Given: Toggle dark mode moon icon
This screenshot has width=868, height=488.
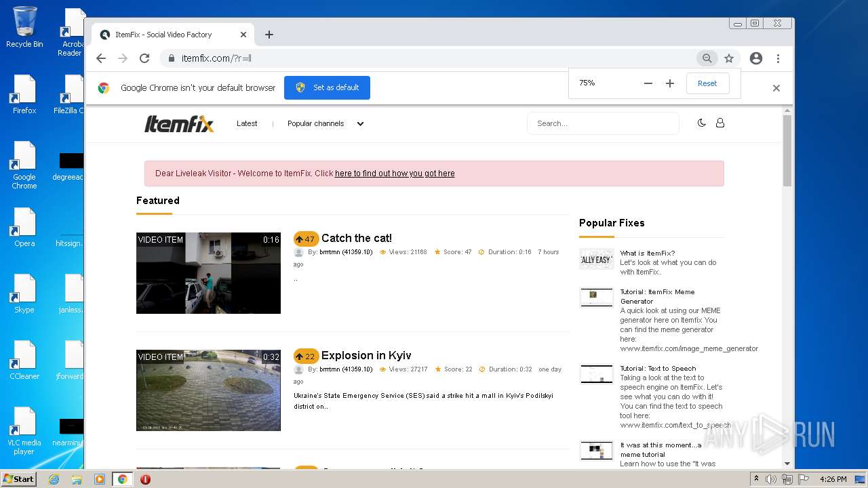Looking at the screenshot, I should click(702, 123).
